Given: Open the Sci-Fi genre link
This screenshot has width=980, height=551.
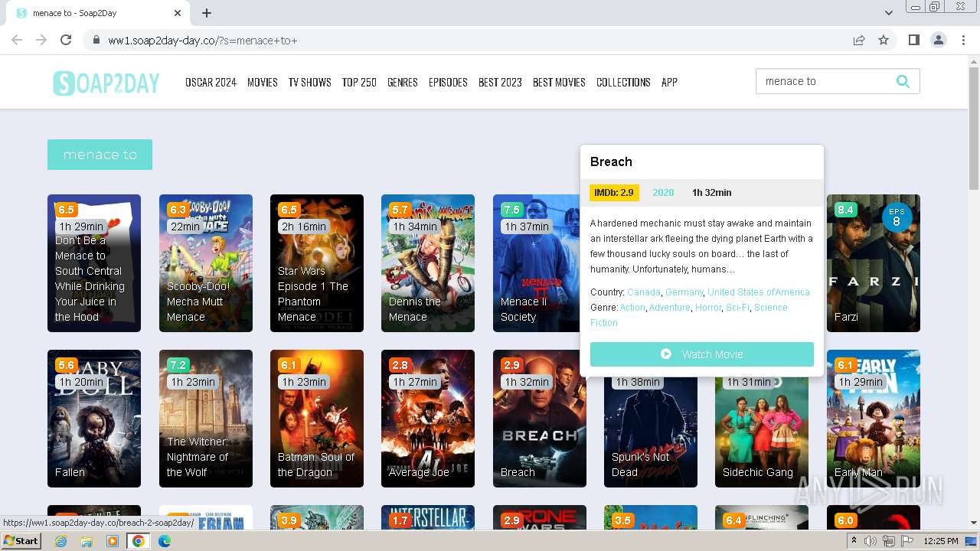Looking at the screenshot, I should [738, 307].
